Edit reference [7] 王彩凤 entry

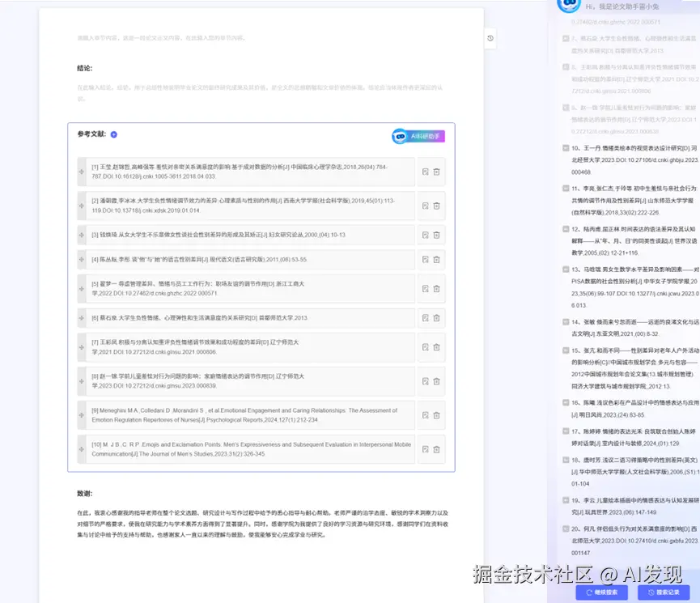[426, 347]
